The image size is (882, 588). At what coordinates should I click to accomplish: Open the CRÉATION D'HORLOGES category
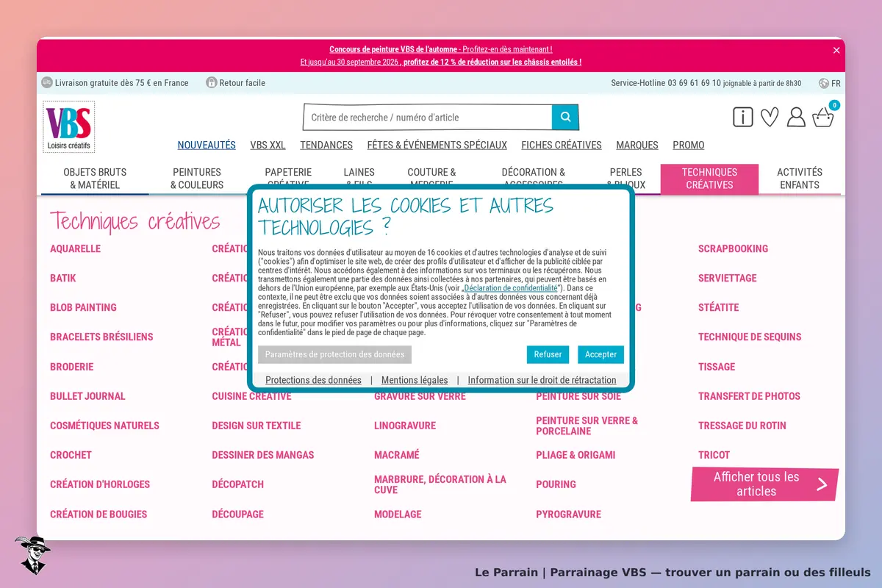coord(100,484)
